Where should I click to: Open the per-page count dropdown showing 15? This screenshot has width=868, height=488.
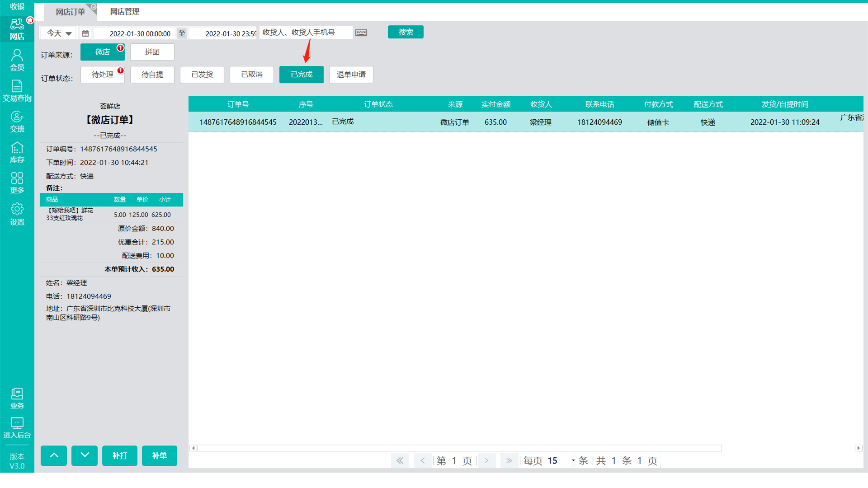561,460
